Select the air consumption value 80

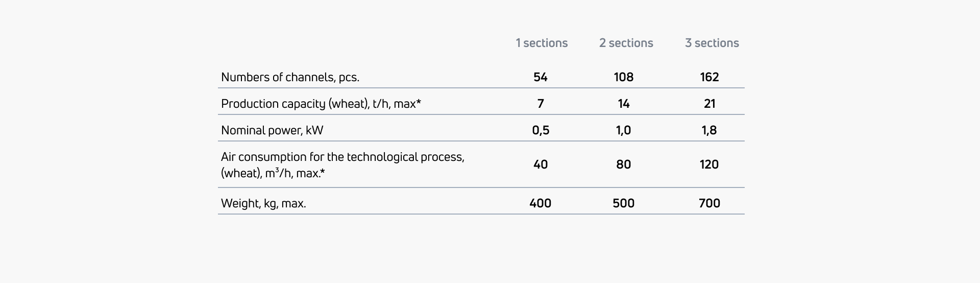[623, 164]
